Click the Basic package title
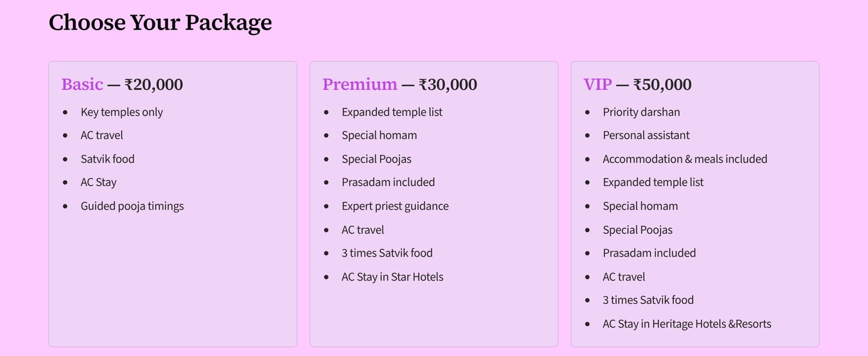 [x=82, y=84]
